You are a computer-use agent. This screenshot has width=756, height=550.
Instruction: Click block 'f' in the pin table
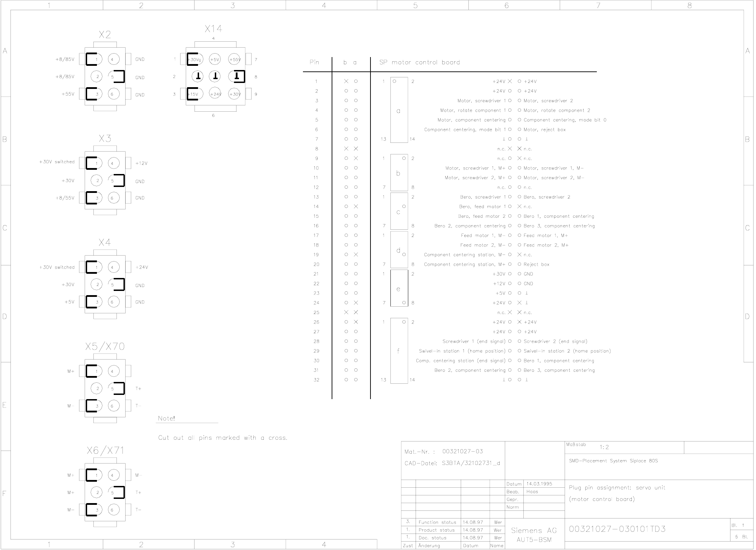[399, 350]
